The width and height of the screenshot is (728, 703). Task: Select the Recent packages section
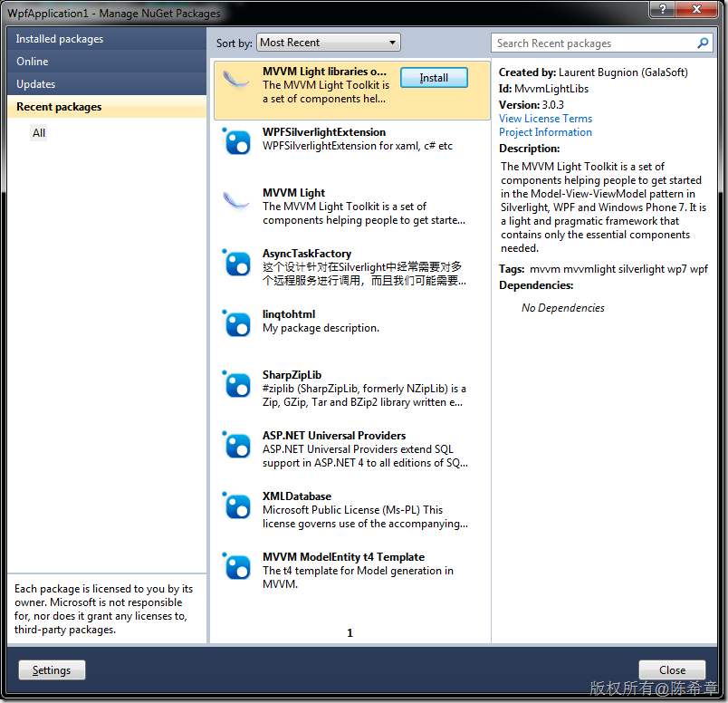[x=107, y=106]
